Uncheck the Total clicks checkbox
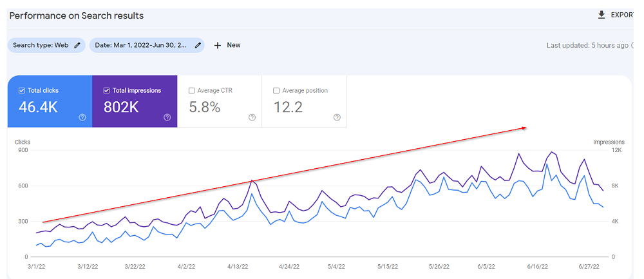Viewport: 644px width, 279px height. point(22,91)
